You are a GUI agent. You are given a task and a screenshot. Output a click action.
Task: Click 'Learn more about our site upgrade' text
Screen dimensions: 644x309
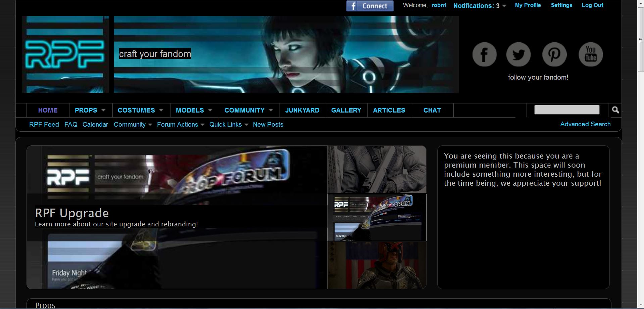tap(116, 224)
